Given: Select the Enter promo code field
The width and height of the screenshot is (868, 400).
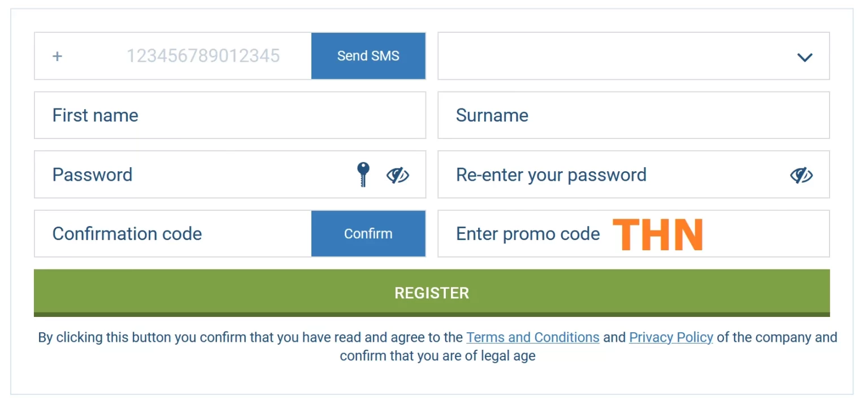Looking at the screenshot, I should coord(633,233).
